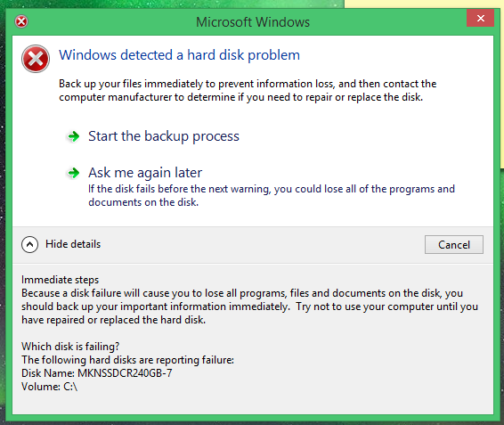The width and height of the screenshot is (504, 425).
Task: Click the Back up your files immediately message
Action: [x=248, y=90]
